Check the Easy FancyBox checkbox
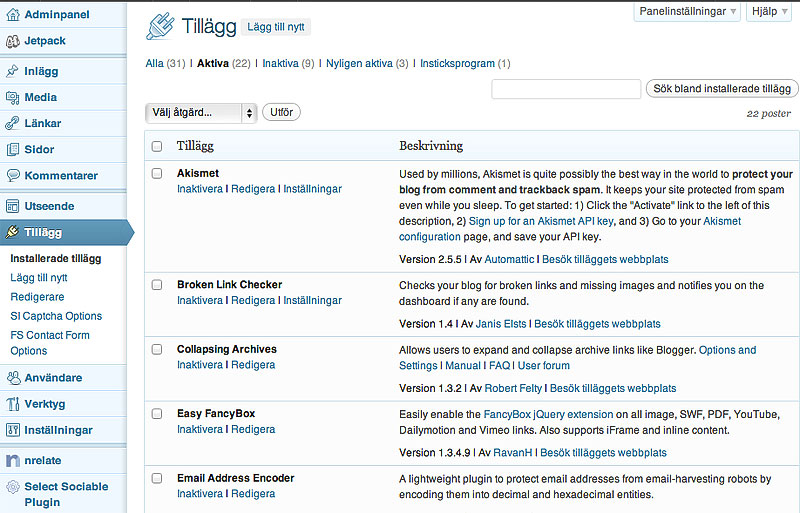The image size is (800, 513). [157, 414]
